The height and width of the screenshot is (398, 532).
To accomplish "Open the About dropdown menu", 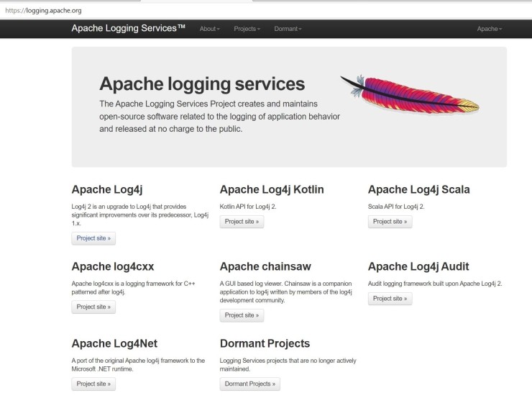I will point(209,29).
